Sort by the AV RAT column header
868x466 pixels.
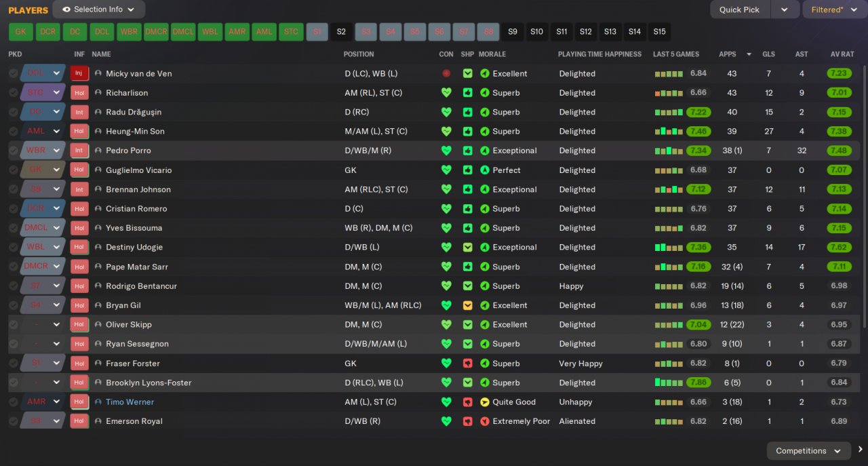pyautogui.click(x=842, y=54)
